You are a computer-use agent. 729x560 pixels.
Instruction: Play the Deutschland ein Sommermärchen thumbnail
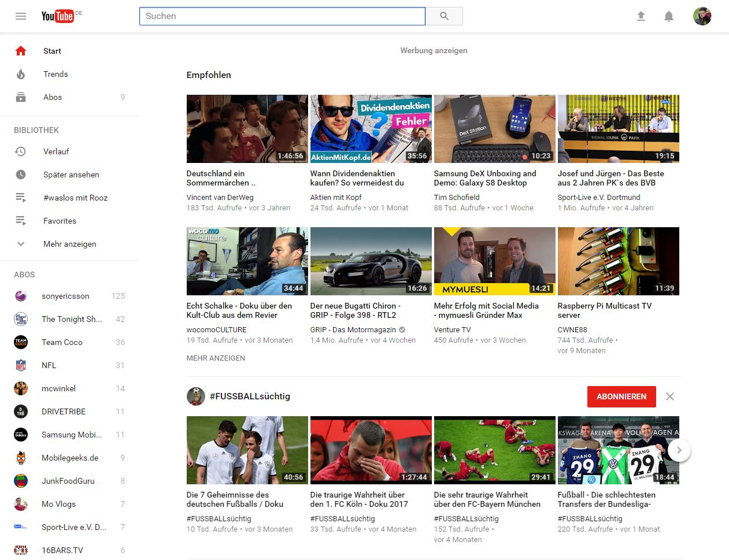click(x=247, y=129)
